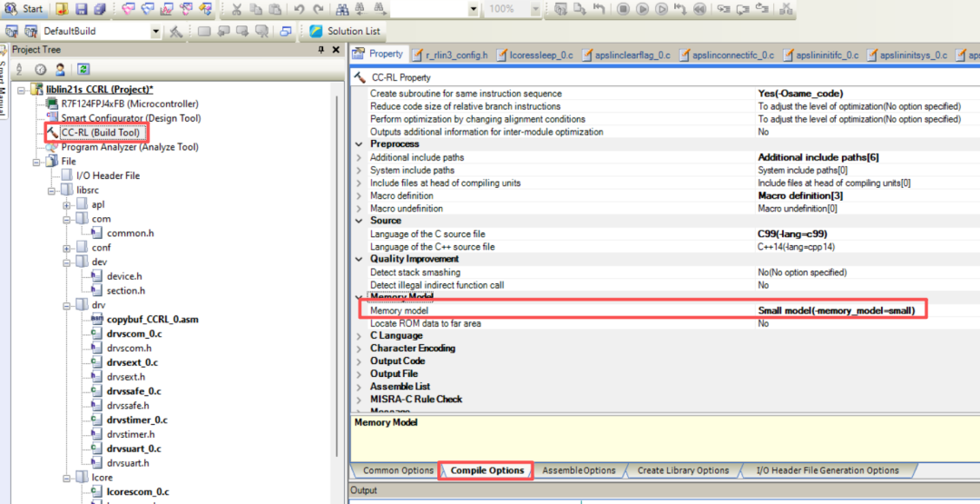Select Program Analyzer (Analyze Tool) node

(130, 147)
